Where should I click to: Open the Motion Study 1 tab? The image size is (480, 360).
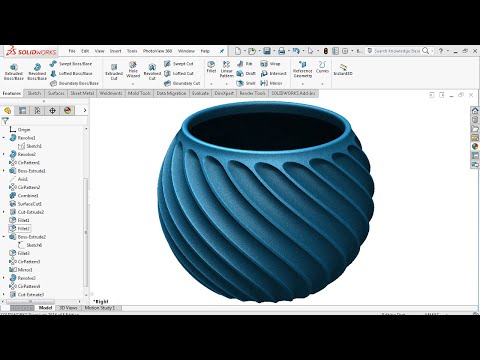pos(100,308)
